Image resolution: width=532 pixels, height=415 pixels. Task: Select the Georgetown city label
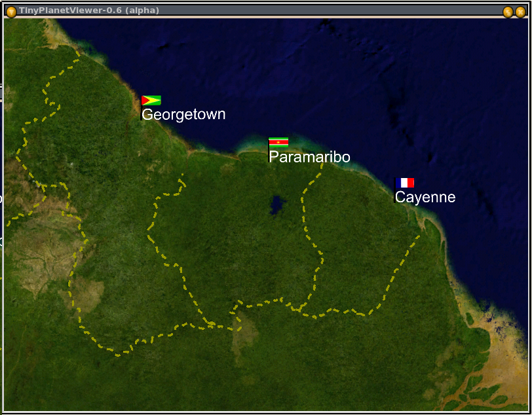[183, 115]
